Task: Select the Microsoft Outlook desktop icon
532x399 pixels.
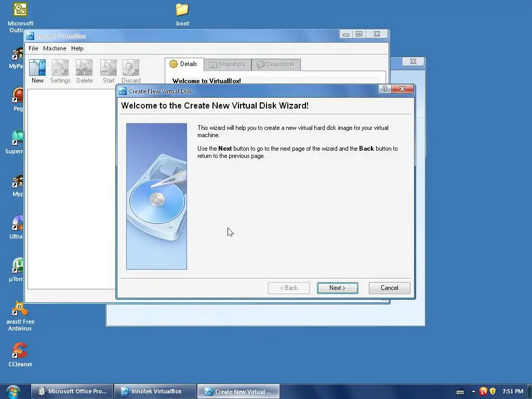Action: [20, 18]
